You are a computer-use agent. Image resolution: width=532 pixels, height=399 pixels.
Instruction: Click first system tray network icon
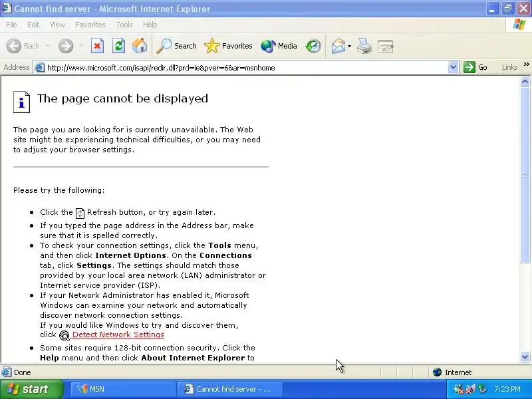pos(458,389)
